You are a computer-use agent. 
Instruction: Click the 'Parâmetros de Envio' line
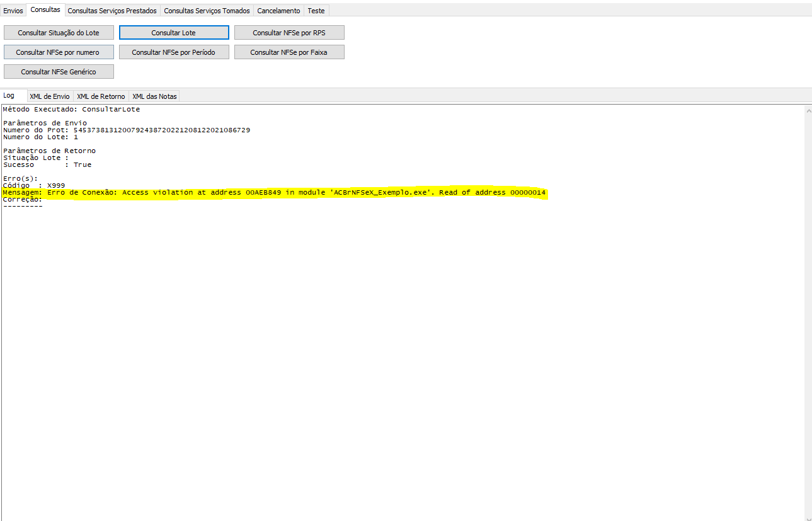[45, 123]
